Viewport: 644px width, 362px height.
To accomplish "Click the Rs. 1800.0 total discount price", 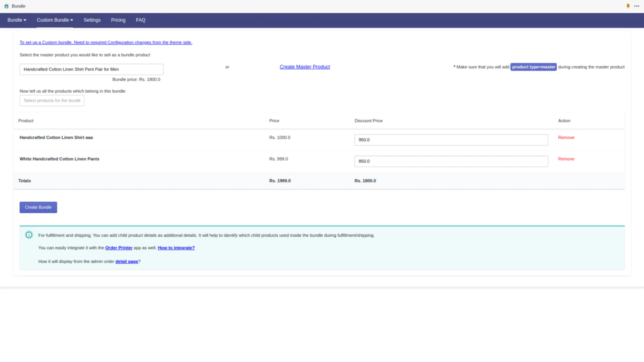I will pyautogui.click(x=365, y=181).
